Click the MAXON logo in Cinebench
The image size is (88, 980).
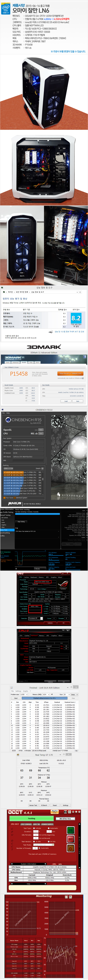(15, 503)
